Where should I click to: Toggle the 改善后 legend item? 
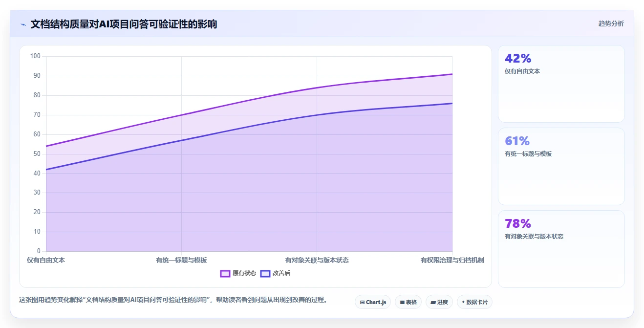[275, 273]
